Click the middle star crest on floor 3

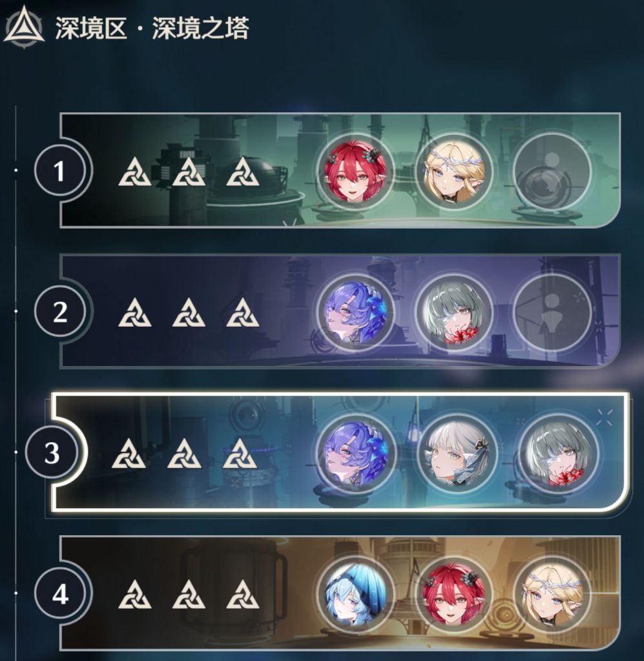click(184, 454)
